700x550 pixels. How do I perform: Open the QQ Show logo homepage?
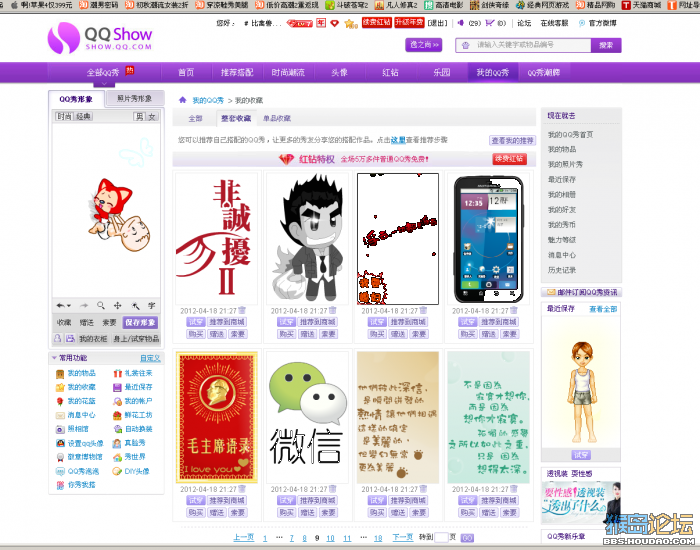pyautogui.click(x=100, y=38)
